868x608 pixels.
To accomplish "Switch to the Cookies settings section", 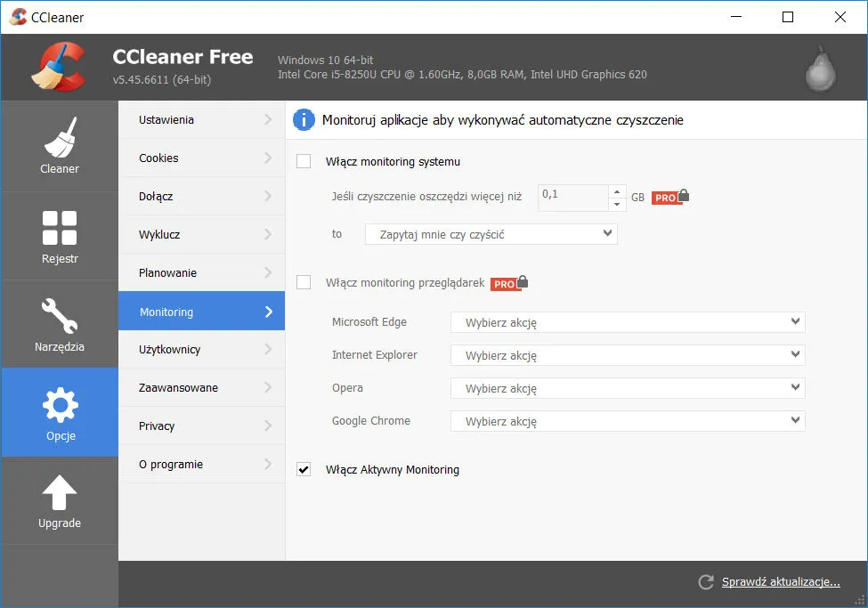I will point(201,158).
